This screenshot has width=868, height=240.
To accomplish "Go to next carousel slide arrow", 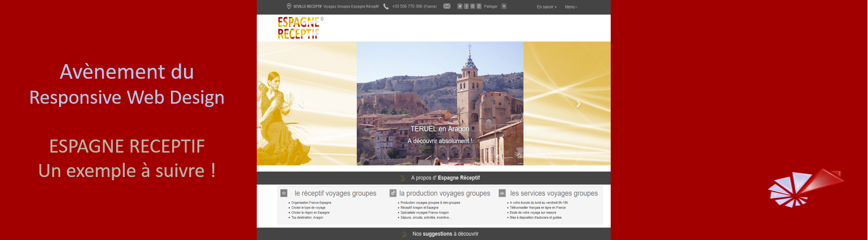I will 579,104.
